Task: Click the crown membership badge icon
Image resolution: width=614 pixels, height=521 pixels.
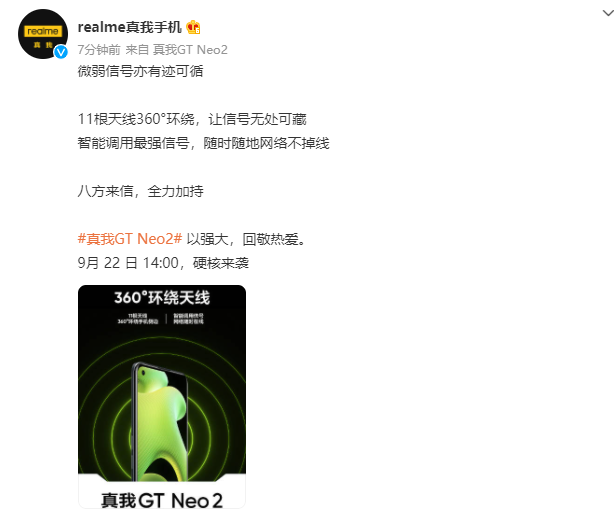Action: [193, 27]
